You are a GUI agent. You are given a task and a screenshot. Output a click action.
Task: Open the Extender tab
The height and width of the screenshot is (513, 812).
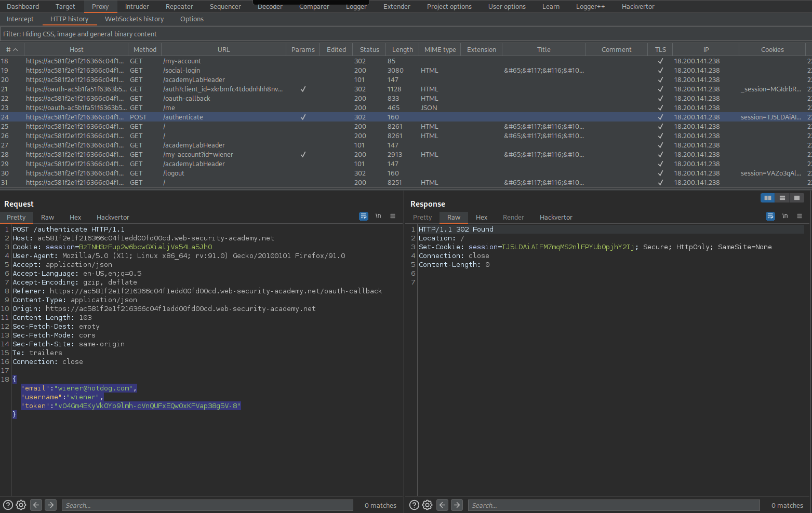[x=397, y=6]
